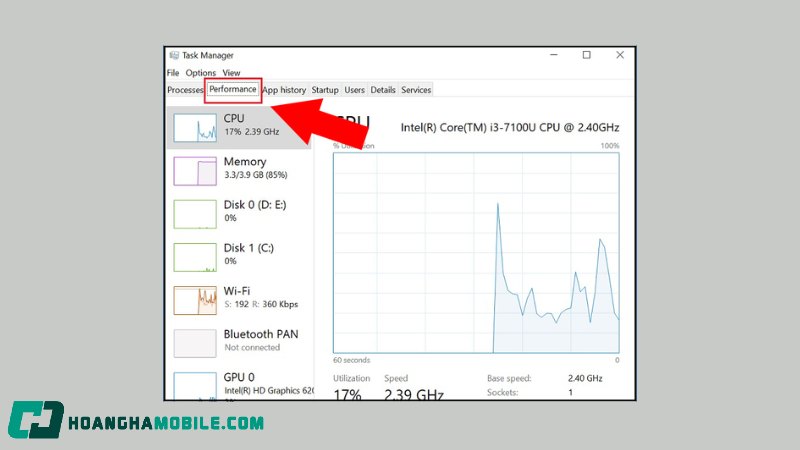
Task: Select the Performance tab
Action: (233, 89)
